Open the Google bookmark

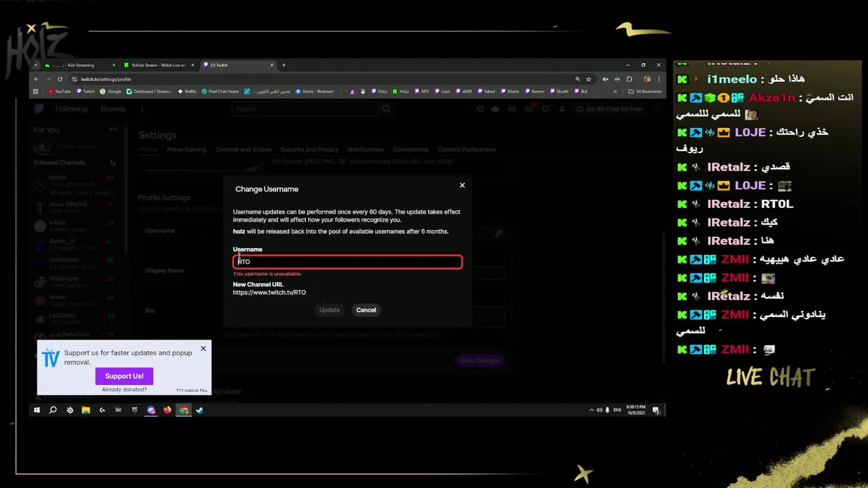click(x=111, y=91)
